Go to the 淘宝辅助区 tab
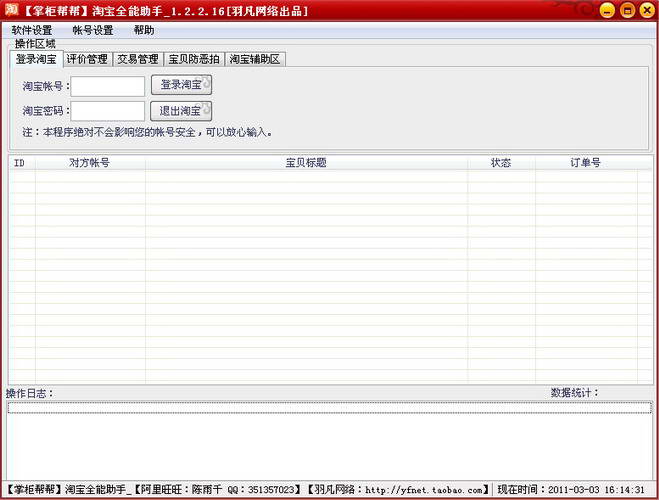The width and height of the screenshot is (659, 500). coord(255,59)
